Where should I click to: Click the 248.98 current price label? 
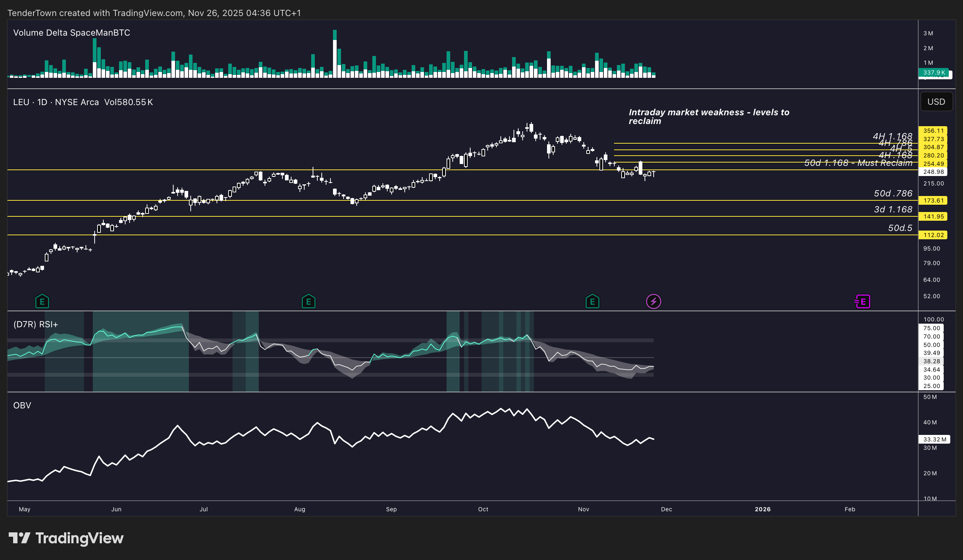click(x=933, y=172)
